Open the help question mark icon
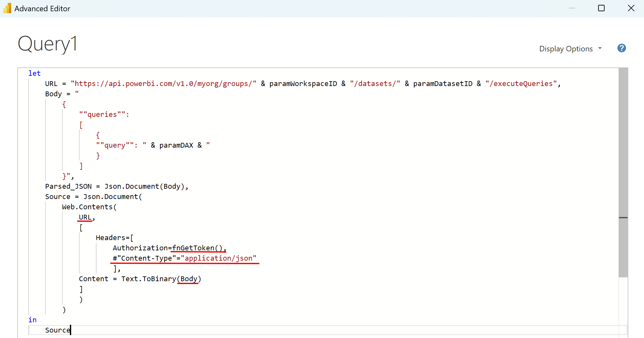The height and width of the screenshot is (338, 644). coord(621,48)
